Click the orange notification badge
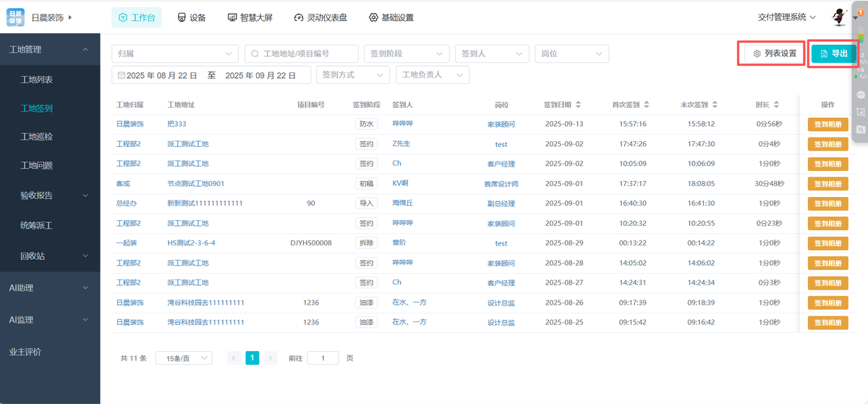The image size is (868, 404). [861, 12]
